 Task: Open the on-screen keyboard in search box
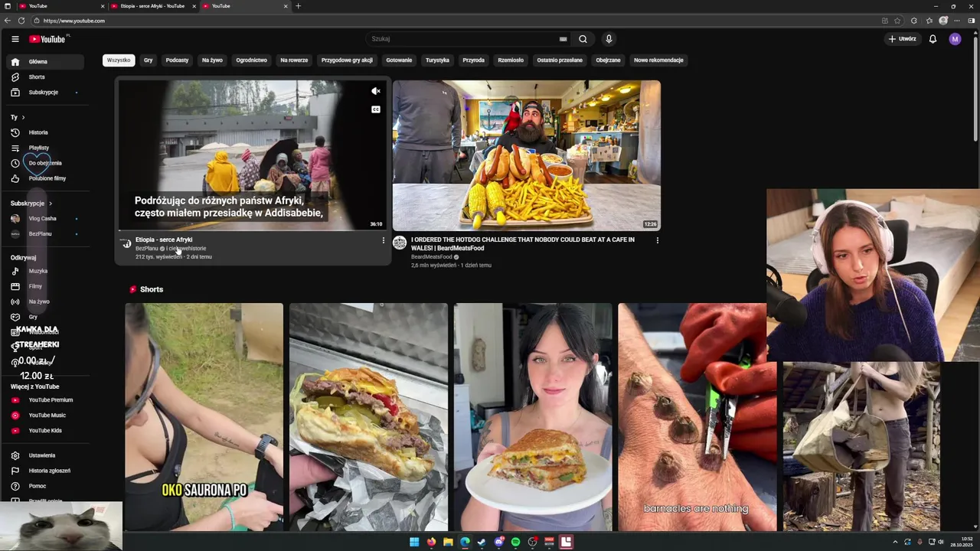point(563,39)
